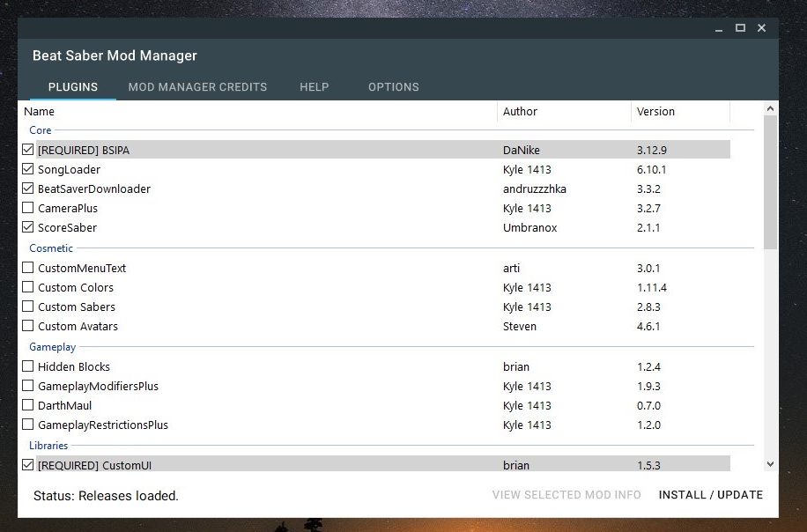The image size is (807, 532).
Task: Enable the CameraPlus plugin checkbox
Action: (28, 208)
